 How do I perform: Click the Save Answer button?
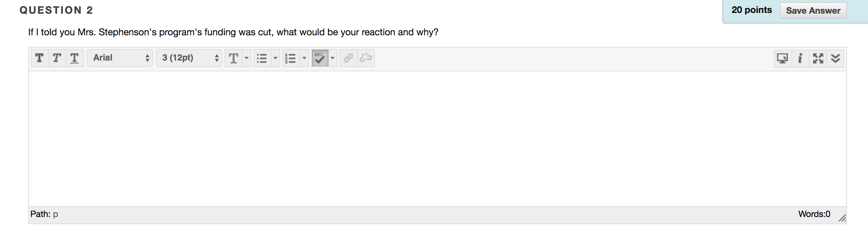[x=813, y=11]
